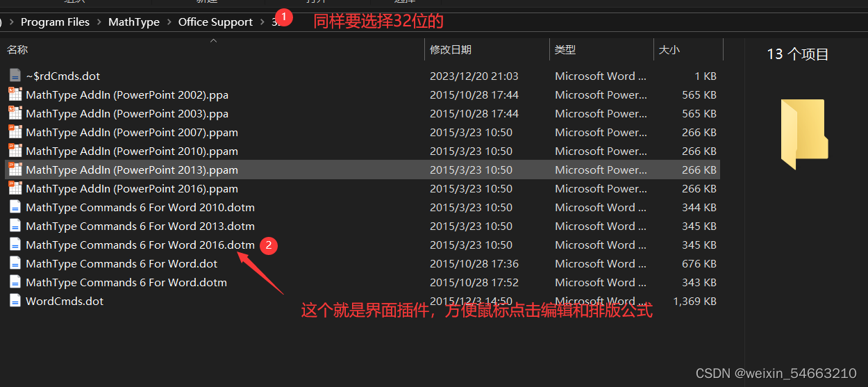Viewport: 868px width, 387px height.
Task: Go to Office Support in address bar
Action: coord(215,22)
